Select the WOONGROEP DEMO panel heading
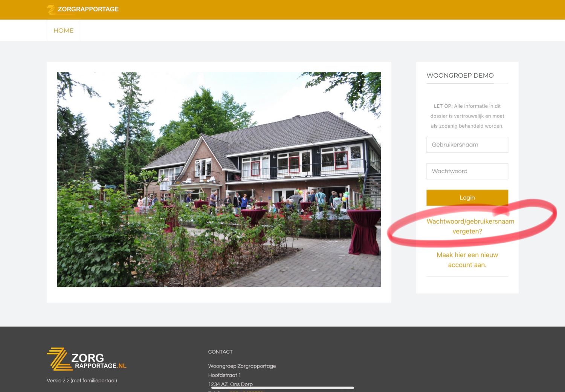This screenshot has height=392, width=565. point(460,75)
